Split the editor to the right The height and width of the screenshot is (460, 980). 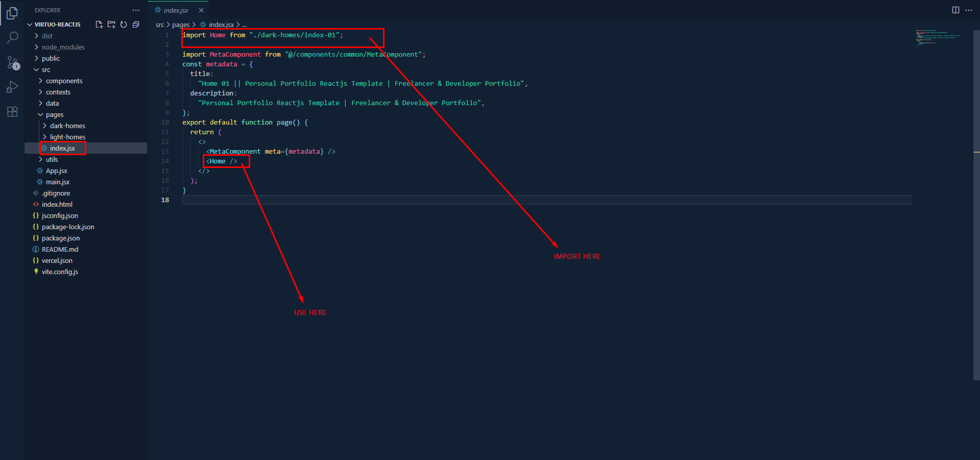(x=955, y=10)
